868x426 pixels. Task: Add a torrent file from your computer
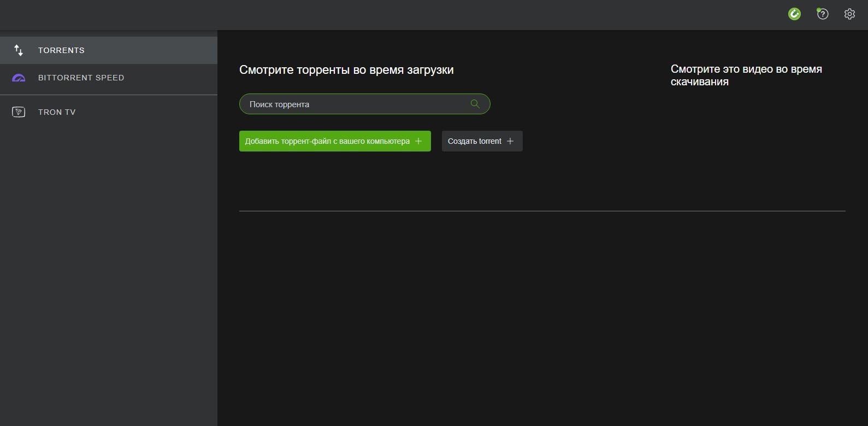tap(335, 141)
